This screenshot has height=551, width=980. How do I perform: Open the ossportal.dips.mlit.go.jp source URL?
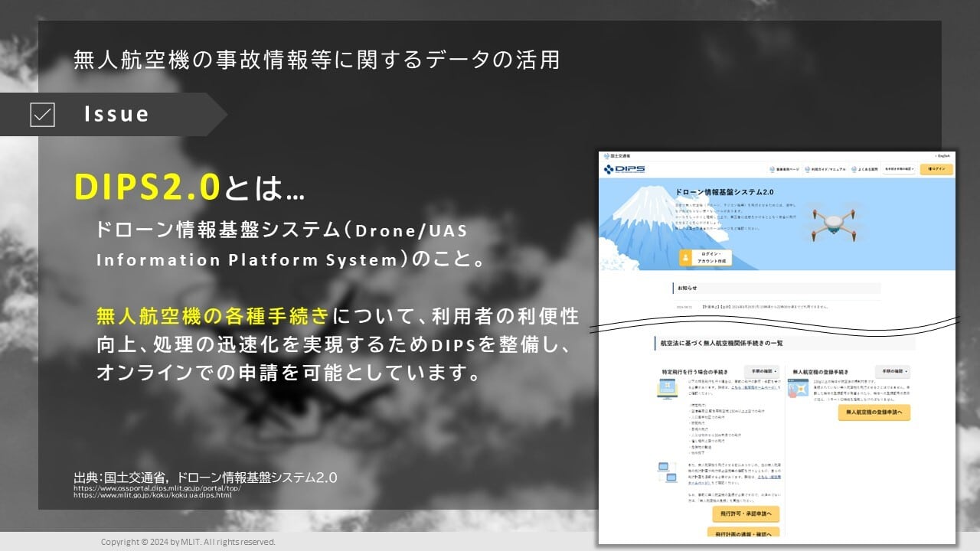(157, 487)
